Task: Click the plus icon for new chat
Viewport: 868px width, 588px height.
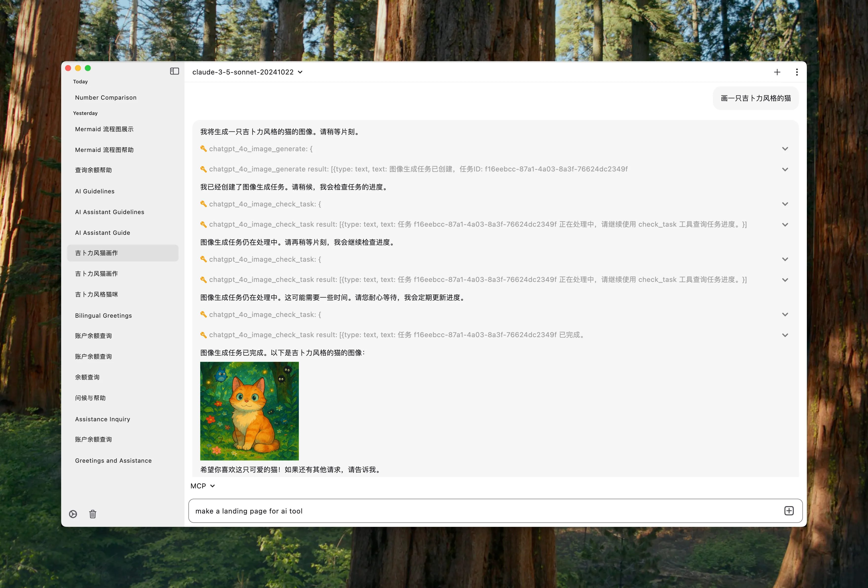Action: (777, 72)
